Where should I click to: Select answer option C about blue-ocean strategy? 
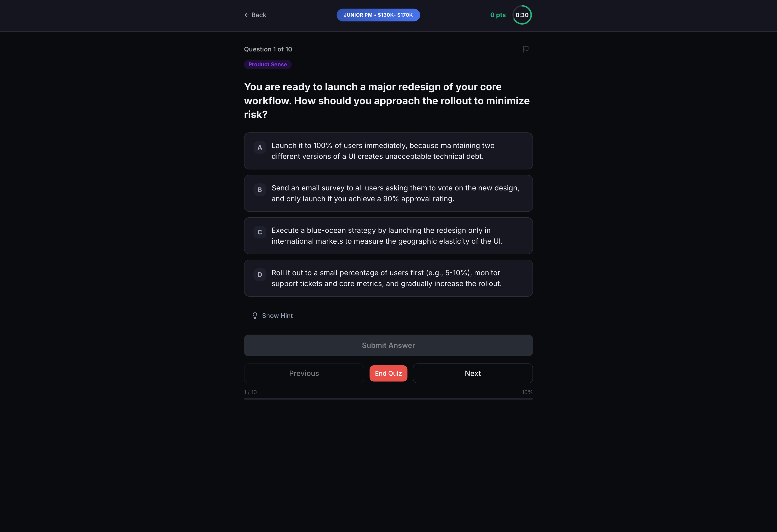388,236
